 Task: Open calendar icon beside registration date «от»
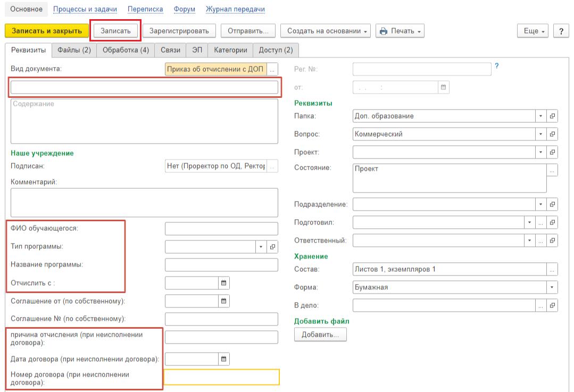443,87
